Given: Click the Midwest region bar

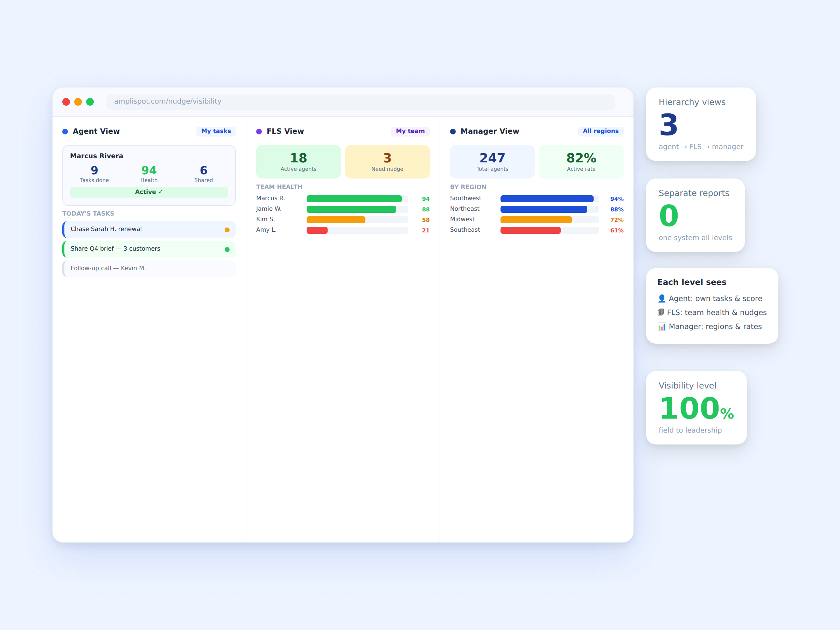Looking at the screenshot, I should pos(536,220).
